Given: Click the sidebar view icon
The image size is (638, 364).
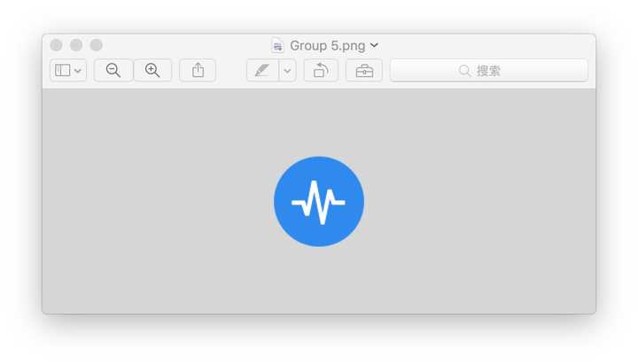Looking at the screenshot, I should click(x=62, y=71).
